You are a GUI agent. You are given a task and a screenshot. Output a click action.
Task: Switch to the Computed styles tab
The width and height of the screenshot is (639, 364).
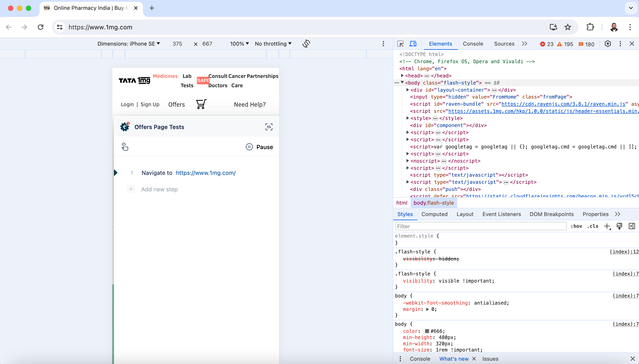pyautogui.click(x=434, y=214)
